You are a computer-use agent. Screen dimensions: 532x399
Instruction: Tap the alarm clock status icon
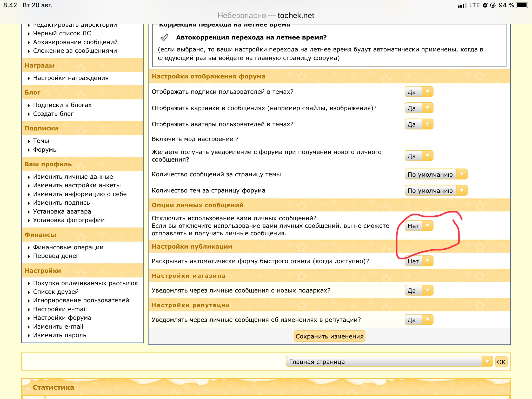coord(485,5)
